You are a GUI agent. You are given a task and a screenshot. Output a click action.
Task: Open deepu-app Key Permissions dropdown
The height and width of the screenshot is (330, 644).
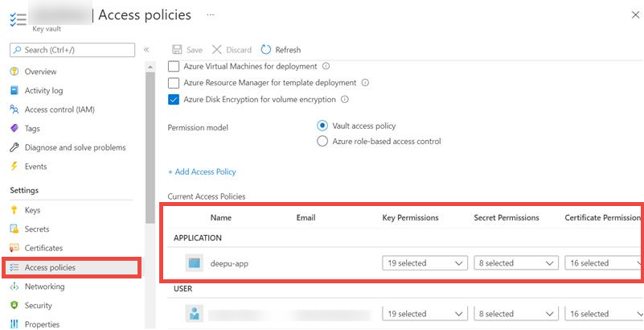(425, 263)
